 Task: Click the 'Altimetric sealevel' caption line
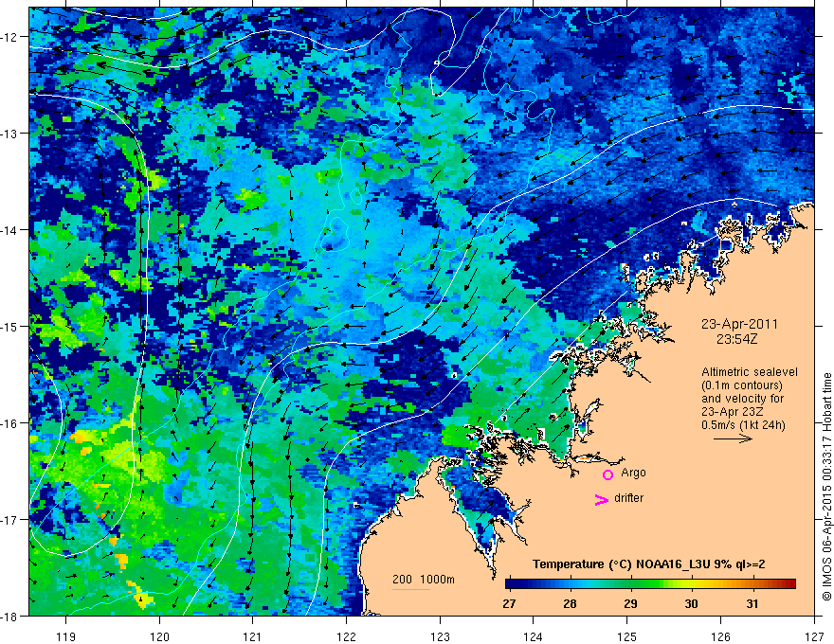tap(750, 372)
